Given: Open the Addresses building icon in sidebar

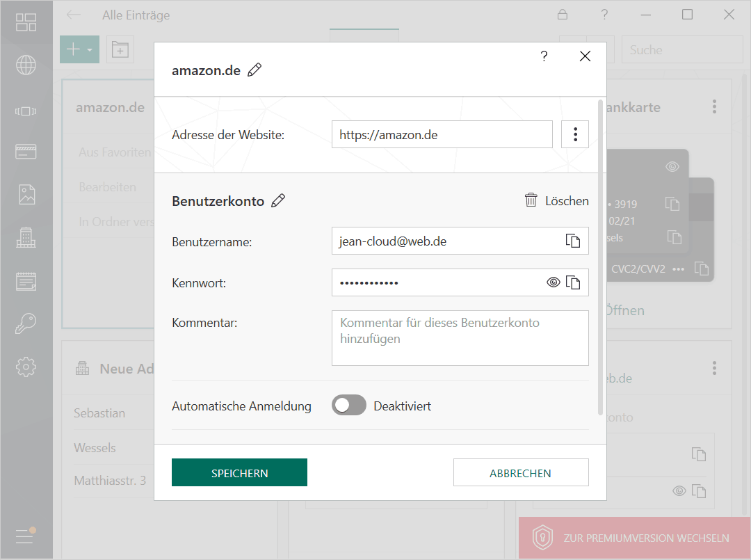Looking at the screenshot, I should click(x=26, y=237).
